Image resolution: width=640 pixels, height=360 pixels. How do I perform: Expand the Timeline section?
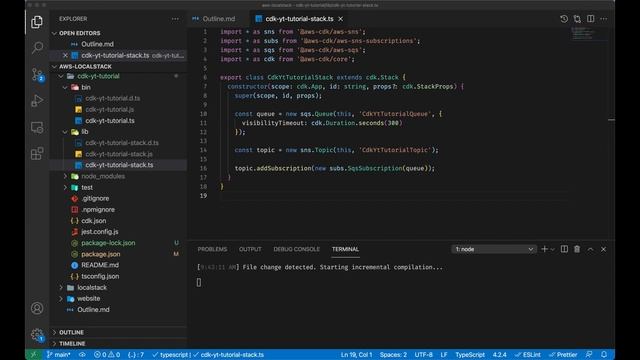[72, 344]
